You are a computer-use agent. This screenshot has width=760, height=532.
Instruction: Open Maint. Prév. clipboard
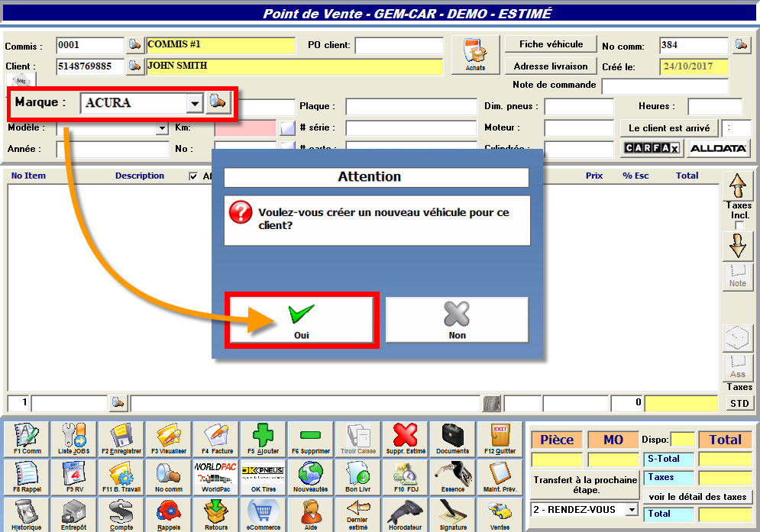(x=500, y=477)
